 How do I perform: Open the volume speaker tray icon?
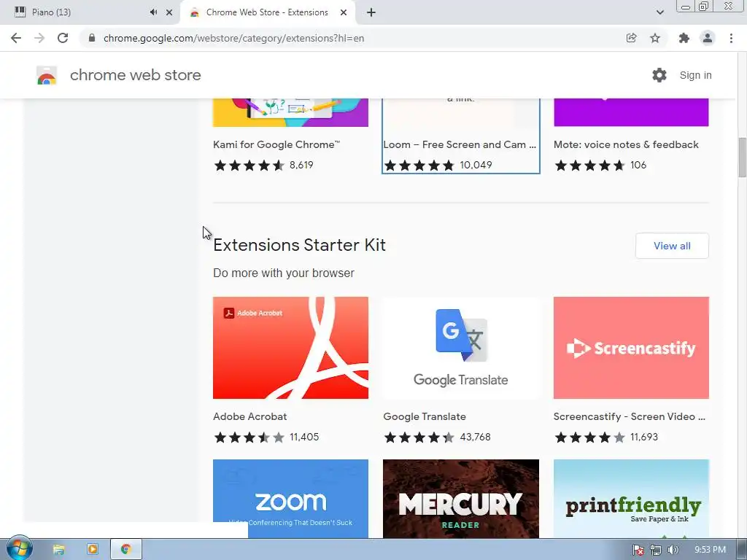pyautogui.click(x=673, y=550)
